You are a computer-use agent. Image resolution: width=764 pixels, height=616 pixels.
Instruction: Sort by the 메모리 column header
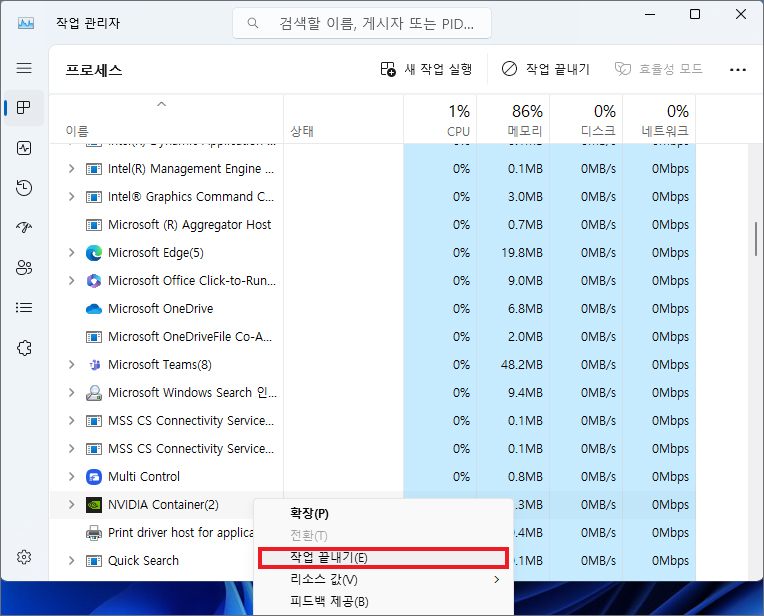tap(513, 119)
